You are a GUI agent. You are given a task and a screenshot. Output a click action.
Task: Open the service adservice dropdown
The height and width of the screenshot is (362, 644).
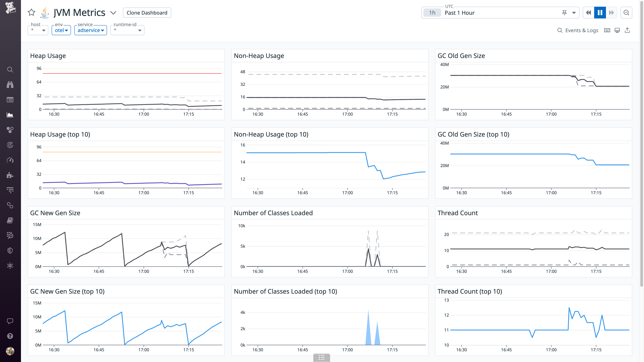[91, 30]
